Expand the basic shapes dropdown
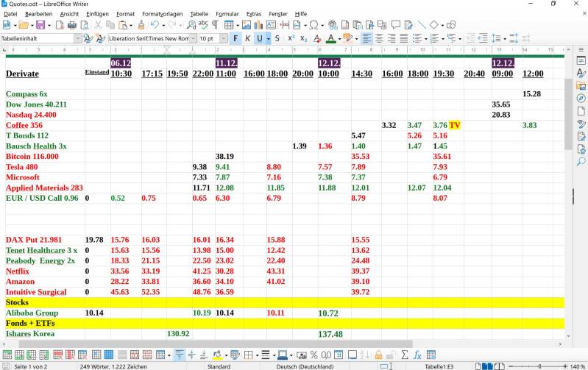 442,26
